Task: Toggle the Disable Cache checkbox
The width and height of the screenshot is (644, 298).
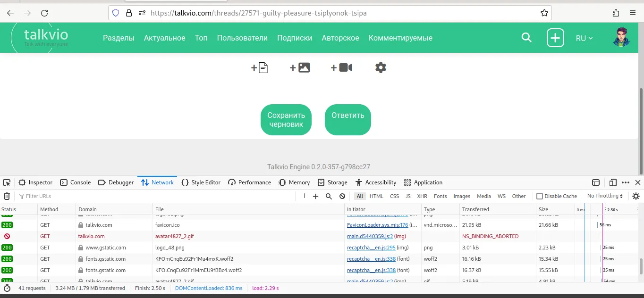Action: click(x=540, y=196)
